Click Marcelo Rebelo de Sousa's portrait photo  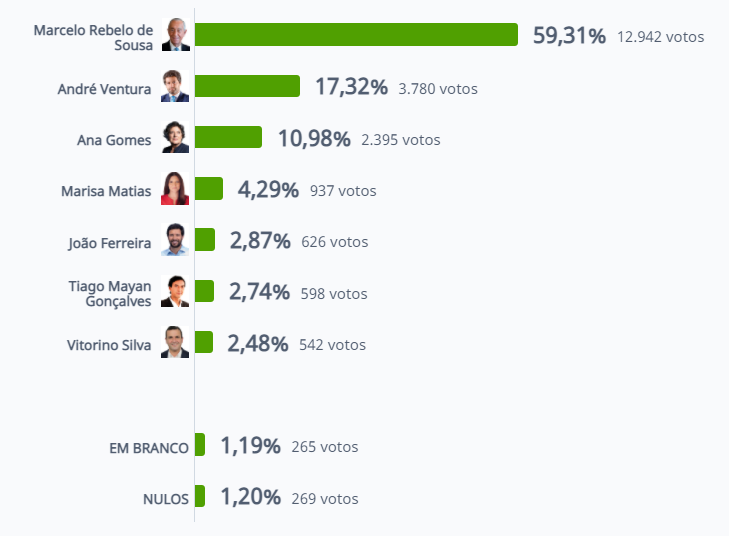176,35
